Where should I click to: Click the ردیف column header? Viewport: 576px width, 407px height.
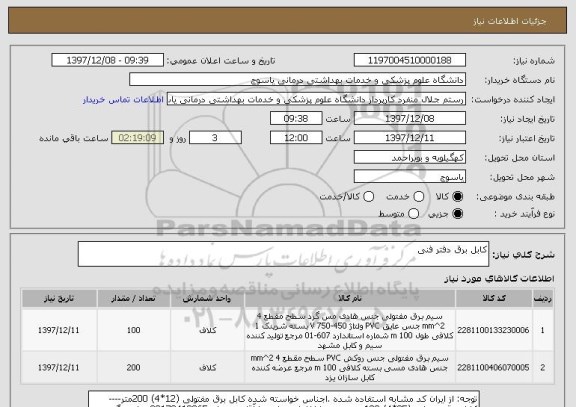(x=543, y=298)
